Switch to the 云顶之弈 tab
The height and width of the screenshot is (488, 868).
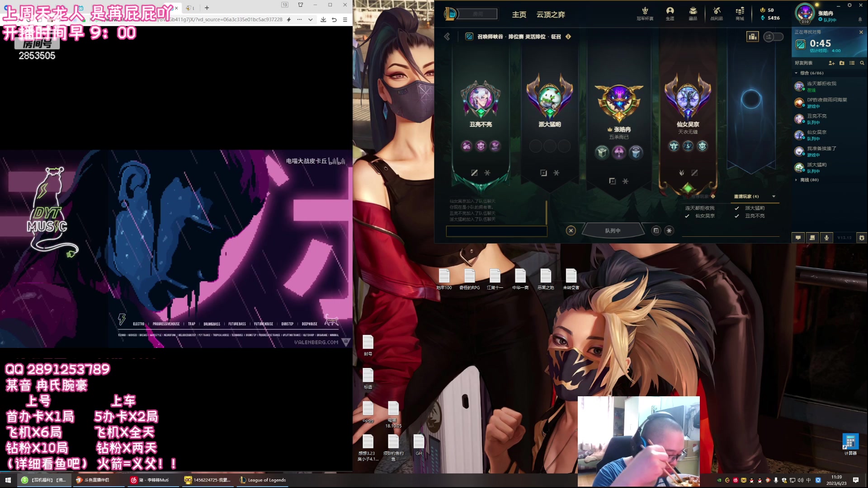551,14
